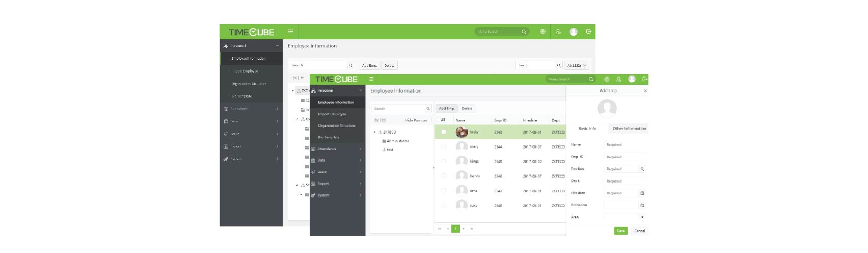Switch to Basic Info tab
868x253 pixels.
point(587,129)
